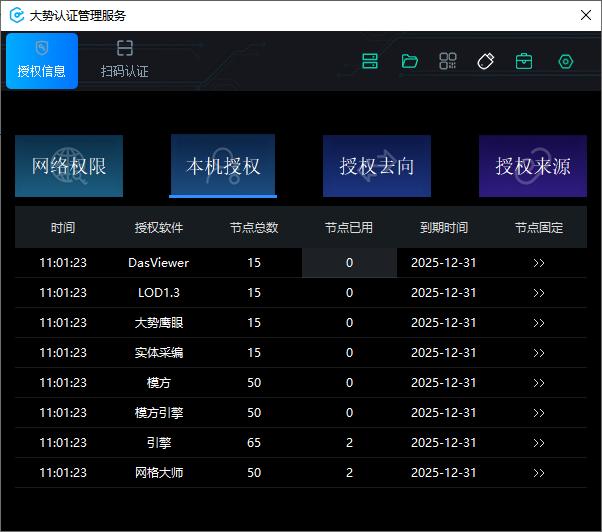Select the 本机授权 panel
This screenshot has height=532, width=602.
223,166
